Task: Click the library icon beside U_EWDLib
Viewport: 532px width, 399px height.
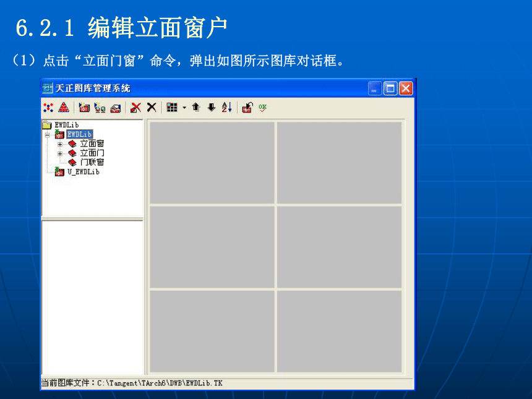Action: point(59,172)
